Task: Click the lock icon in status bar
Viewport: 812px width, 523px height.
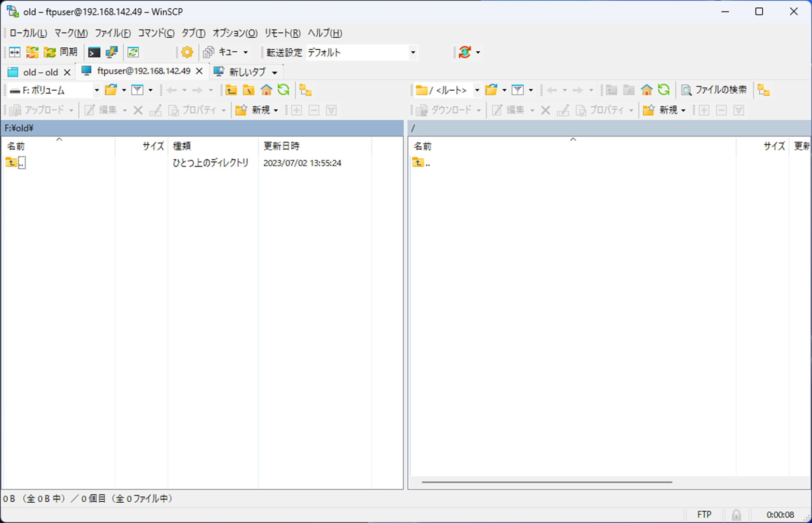Action: coord(736,515)
